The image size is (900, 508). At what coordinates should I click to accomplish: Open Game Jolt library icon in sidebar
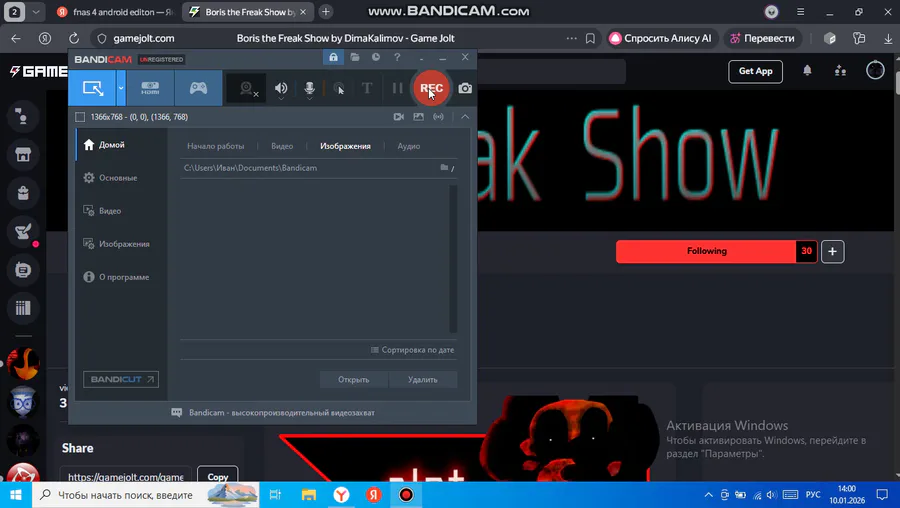click(x=23, y=308)
